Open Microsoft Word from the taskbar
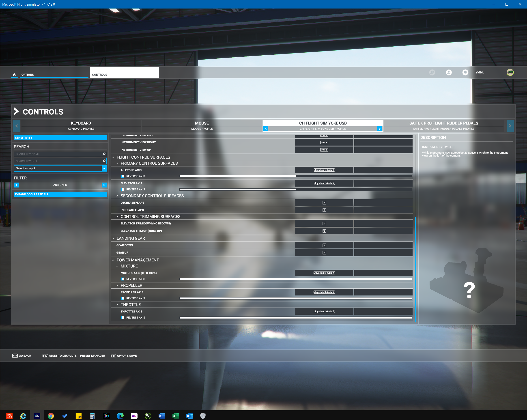This screenshot has width=527, height=420. 162,416
